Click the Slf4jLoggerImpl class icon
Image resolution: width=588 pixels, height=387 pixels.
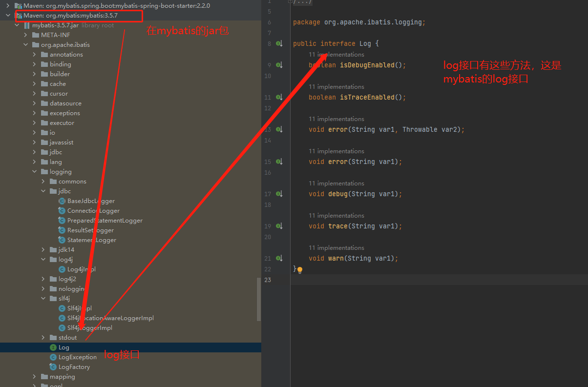62,328
